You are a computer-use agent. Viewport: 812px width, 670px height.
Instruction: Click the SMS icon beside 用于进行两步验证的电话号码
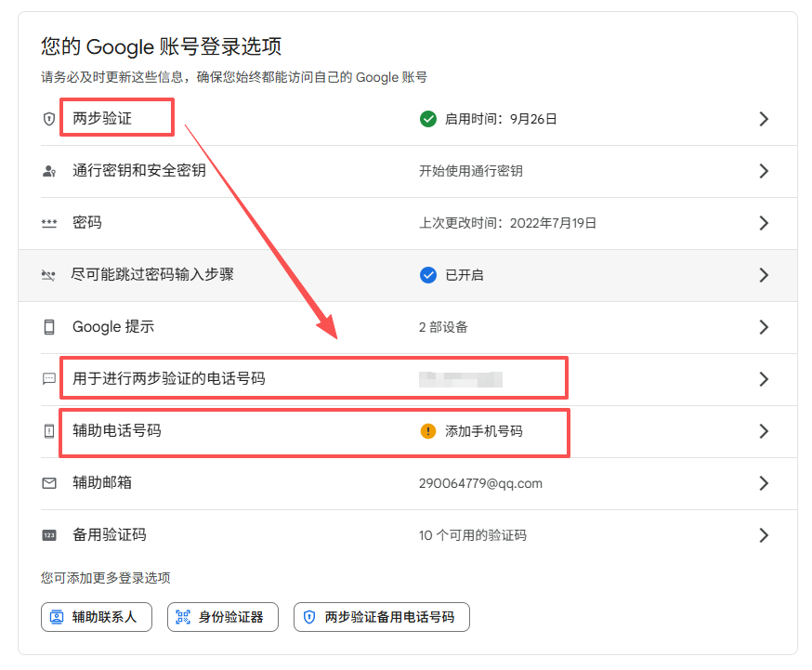tap(49, 379)
